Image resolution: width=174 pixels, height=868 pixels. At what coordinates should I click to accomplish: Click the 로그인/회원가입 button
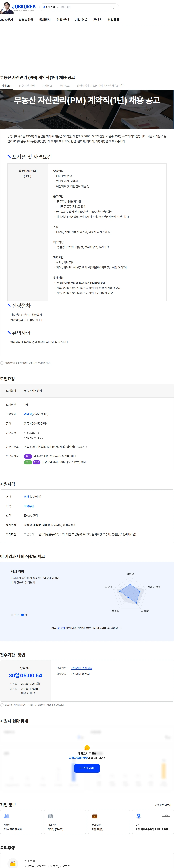pyautogui.click(x=87, y=768)
